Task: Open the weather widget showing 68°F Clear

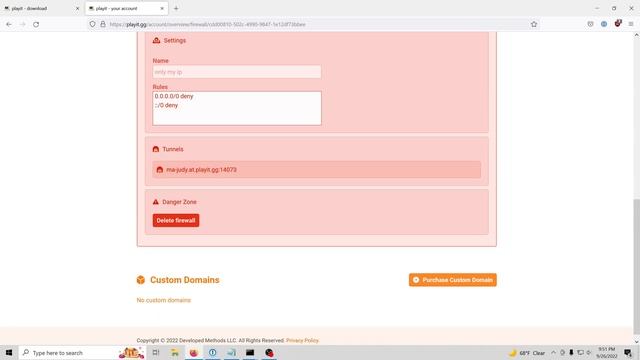Action: (x=527, y=353)
